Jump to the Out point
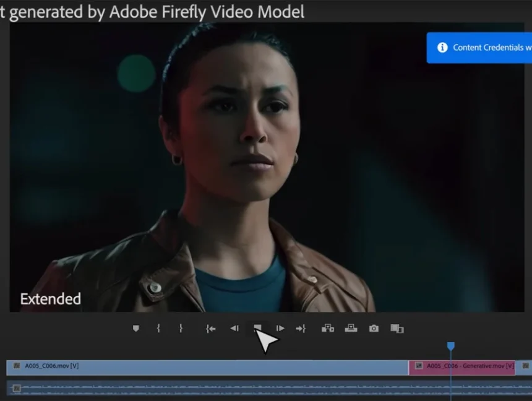This screenshot has height=401, width=532. [x=301, y=329]
